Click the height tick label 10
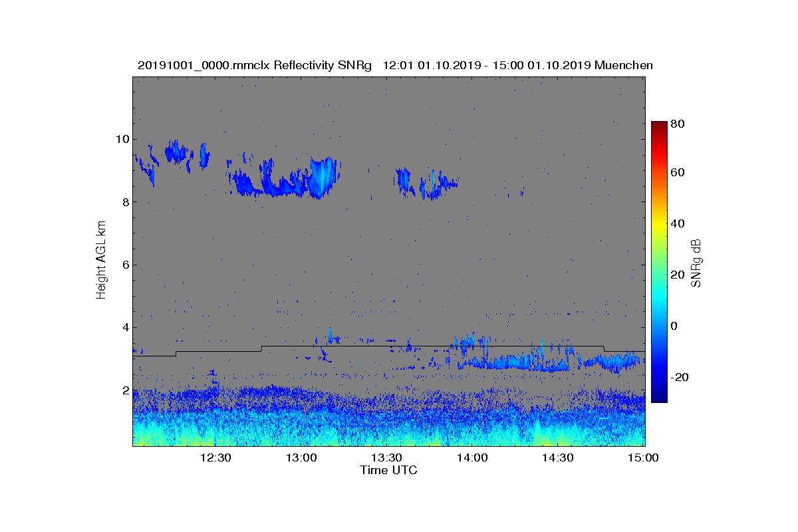The image size is (798, 532). (122, 139)
